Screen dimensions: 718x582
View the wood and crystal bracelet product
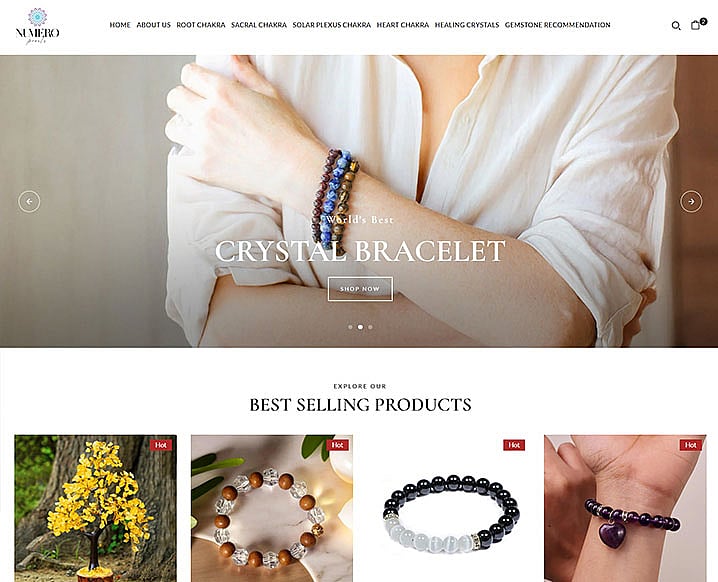(x=272, y=508)
